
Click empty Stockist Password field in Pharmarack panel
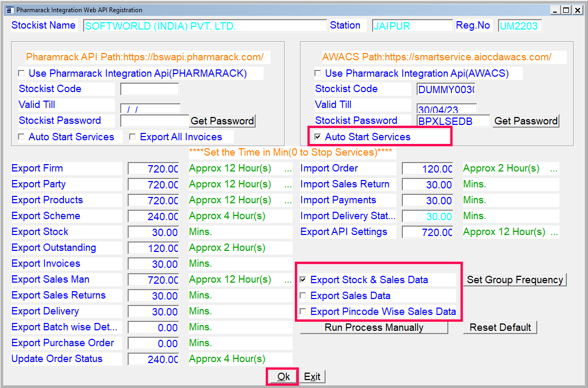(155, 121)
